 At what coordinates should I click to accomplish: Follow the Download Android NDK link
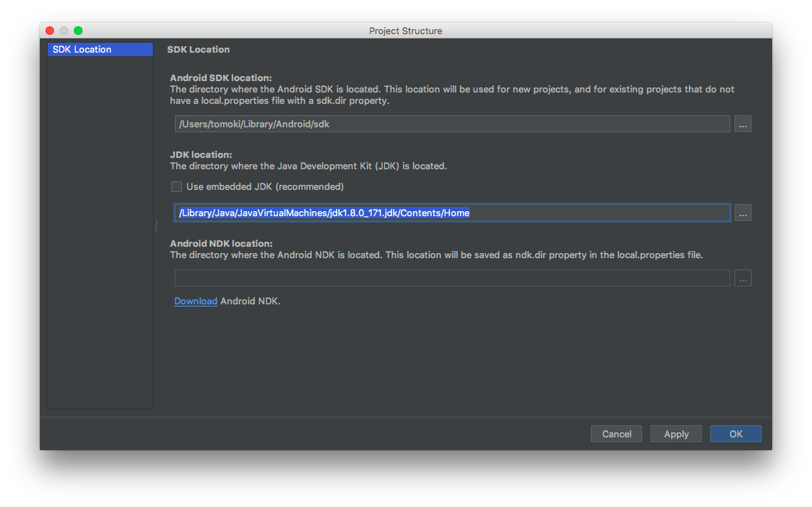tap(196, 301)
